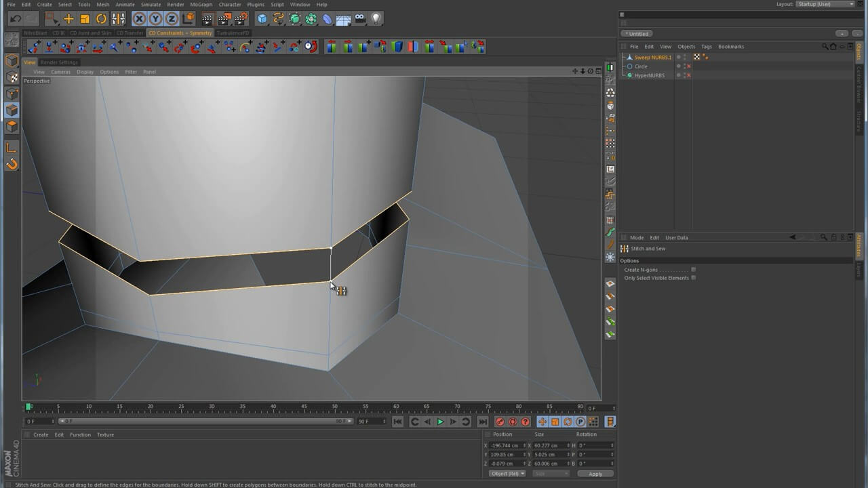Click the Position X value field
Screen dimensions: 868x488
(505, 445)
